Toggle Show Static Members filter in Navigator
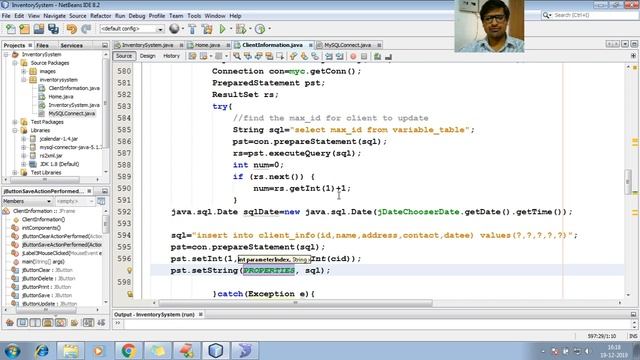Image resolution: width=640 pixels, height=360 pixels. [x=35, y=323]
